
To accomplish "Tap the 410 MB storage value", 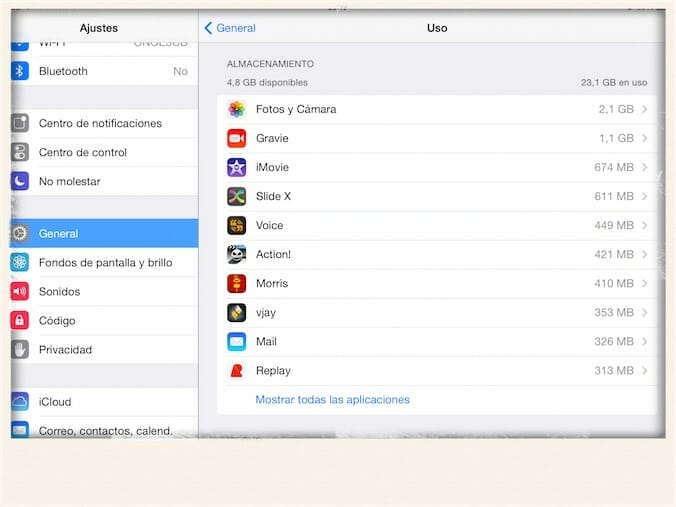I will [614, 283].
